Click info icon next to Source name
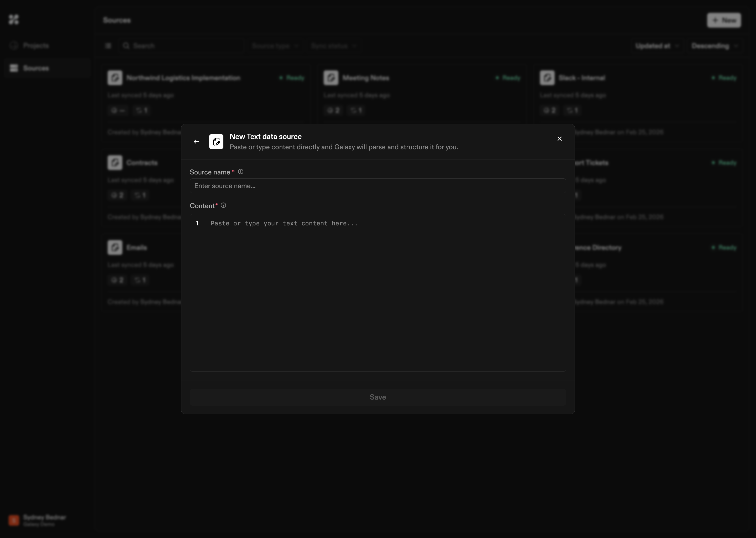This screenshot has width=756, height=538. (x=241, y=172)
